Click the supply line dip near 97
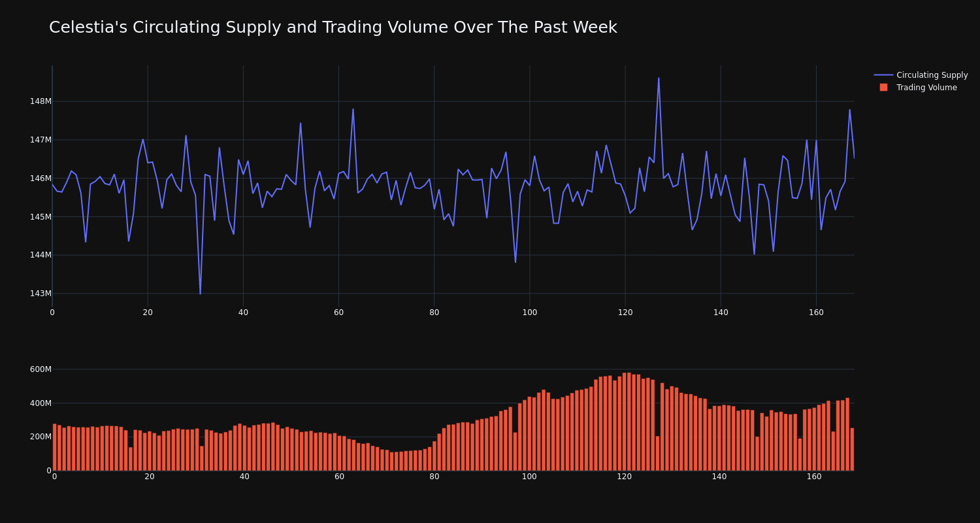 [515, 262]
